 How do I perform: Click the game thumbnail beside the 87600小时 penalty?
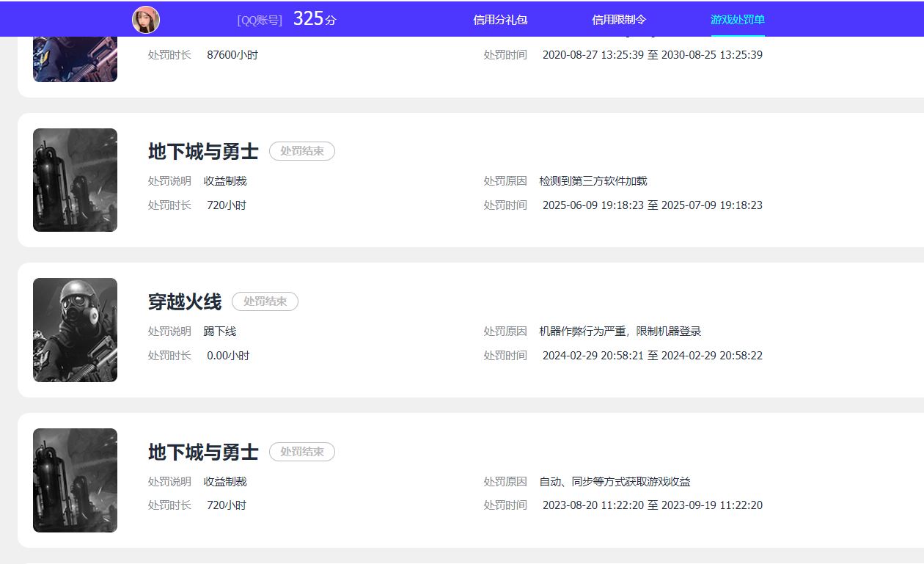tap(75, 59)
